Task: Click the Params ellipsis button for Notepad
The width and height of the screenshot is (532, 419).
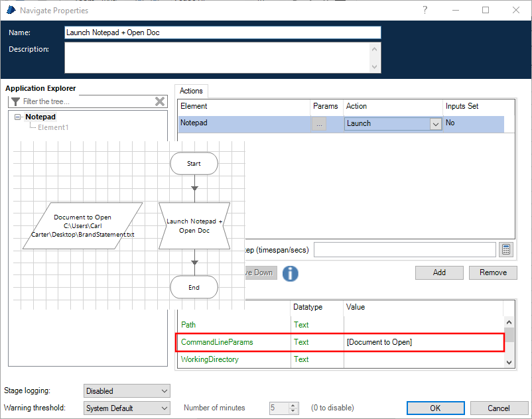Action: pyautogui.click(x=319, y=124)
